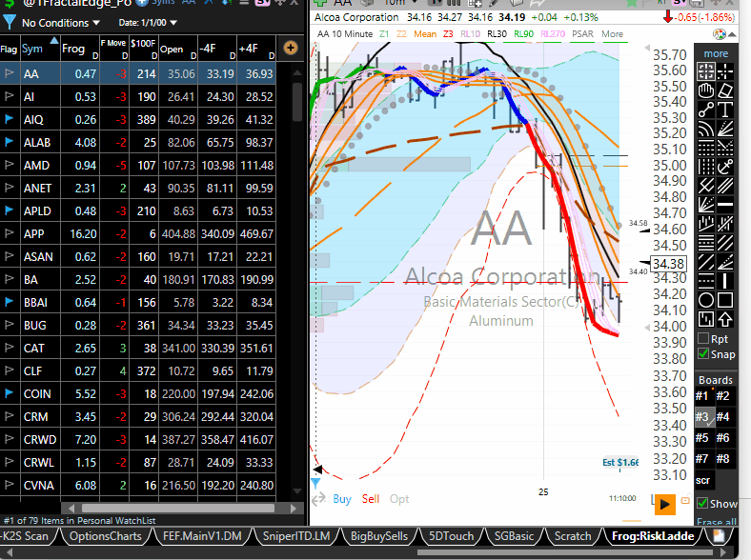Switch to the FEF.MainV1.DM tab
Screen dimensions: 751x560
click(x=202, y=536)
